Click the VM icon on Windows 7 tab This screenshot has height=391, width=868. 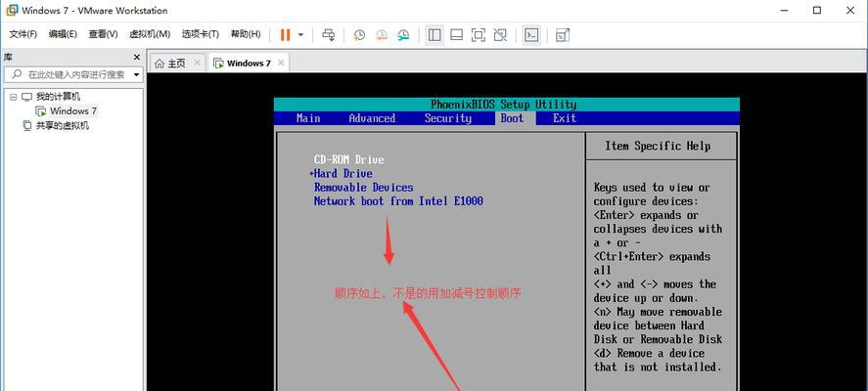tap(218, 64)
